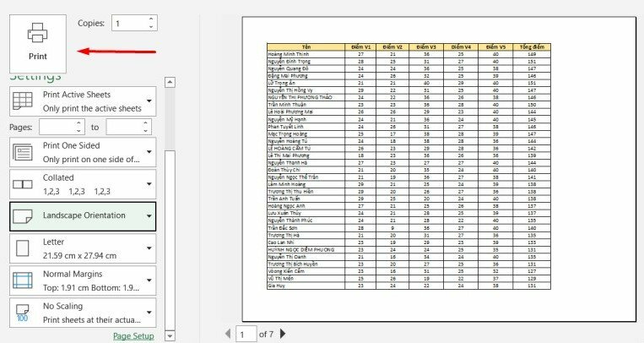This screenshot has height=343, width=644.
Task: Click the Print One Sided page icon
Action: [x=23, y=152]
